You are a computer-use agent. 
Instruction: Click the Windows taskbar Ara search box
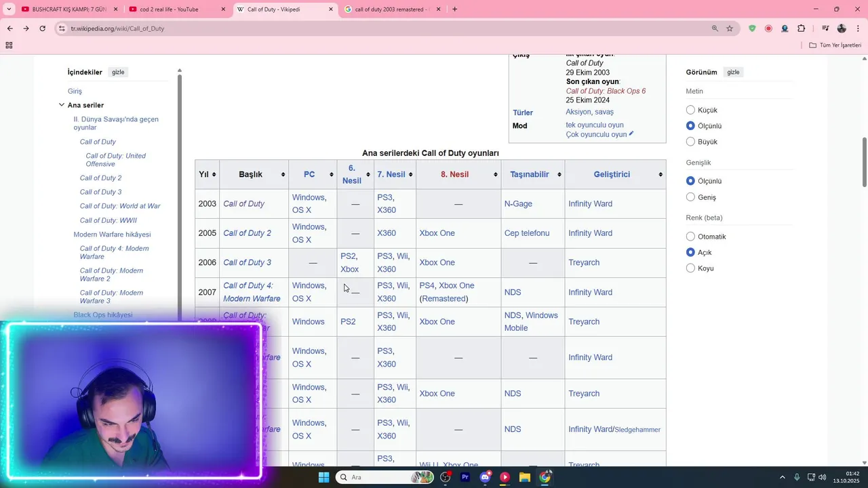pyautogui.click(x=385, y=477)
